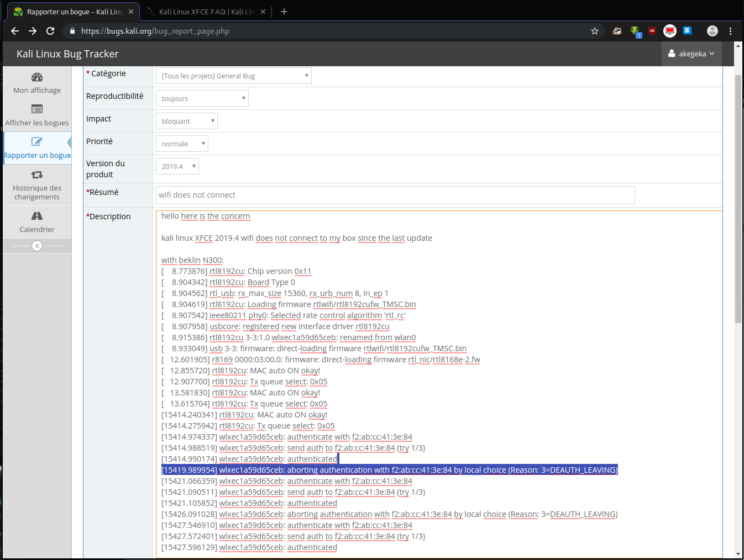Reload the page with the refresh icon
The width and height of the screenshot is (744, 560).
(x=50, y=31)
